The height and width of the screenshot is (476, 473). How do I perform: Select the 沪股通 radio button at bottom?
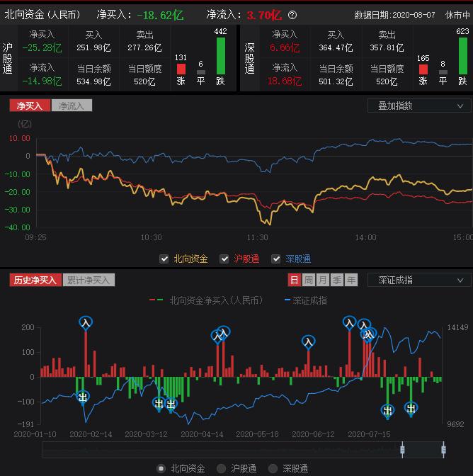[x=222, y=468]
